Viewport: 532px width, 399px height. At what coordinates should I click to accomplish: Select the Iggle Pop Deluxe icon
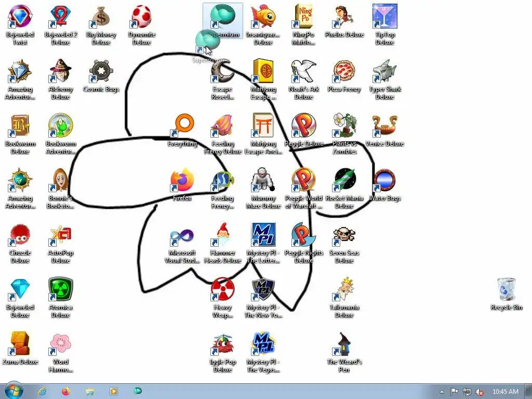tap(222, 352)
